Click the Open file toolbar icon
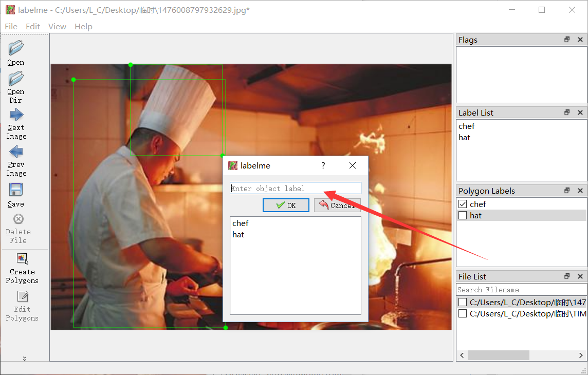 coord(16,48)
